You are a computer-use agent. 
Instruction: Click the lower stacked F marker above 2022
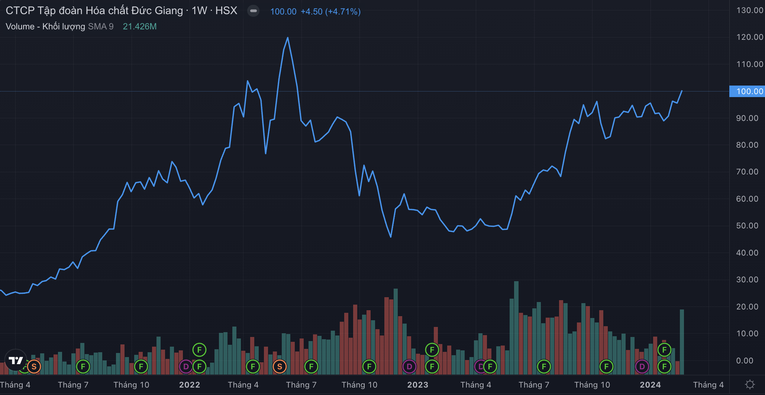(x=199, y=366)
